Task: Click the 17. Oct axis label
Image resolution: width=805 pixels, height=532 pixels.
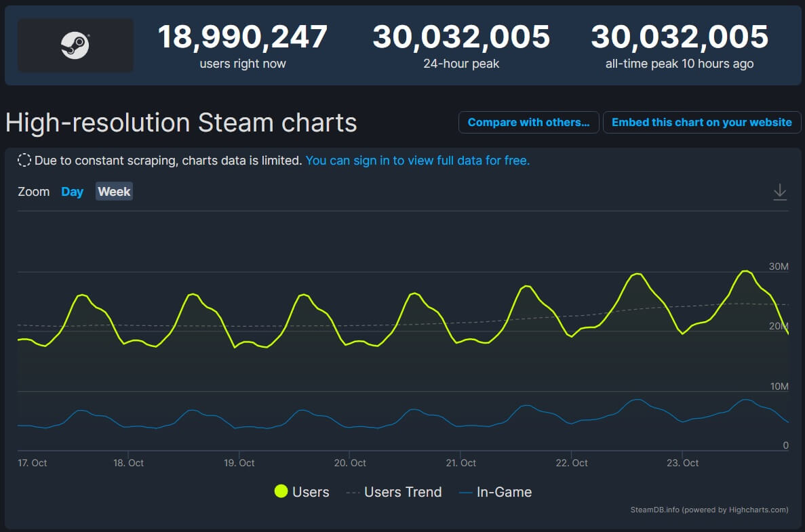Action: pos(32,463)
